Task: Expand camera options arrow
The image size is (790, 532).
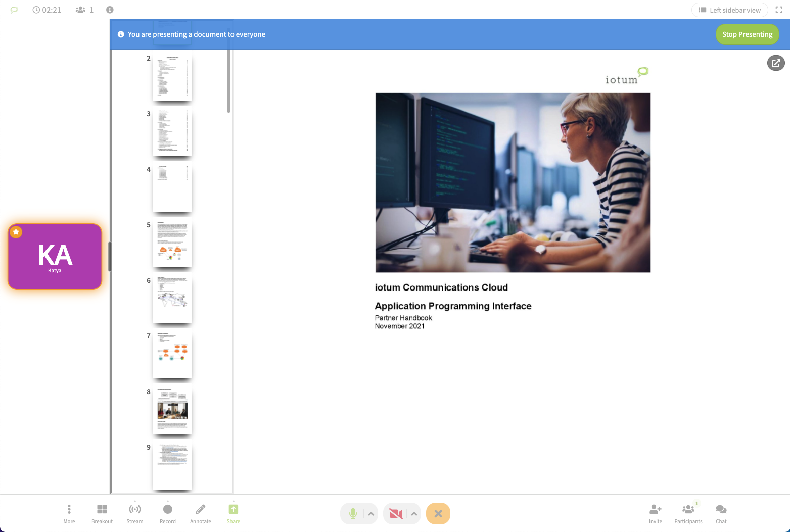Action: click(x=414, y=514)
